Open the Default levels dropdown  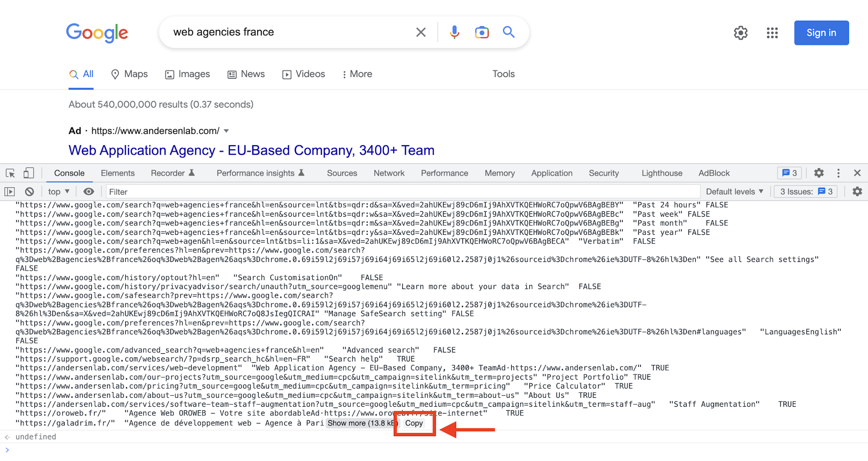coord(734,191)
